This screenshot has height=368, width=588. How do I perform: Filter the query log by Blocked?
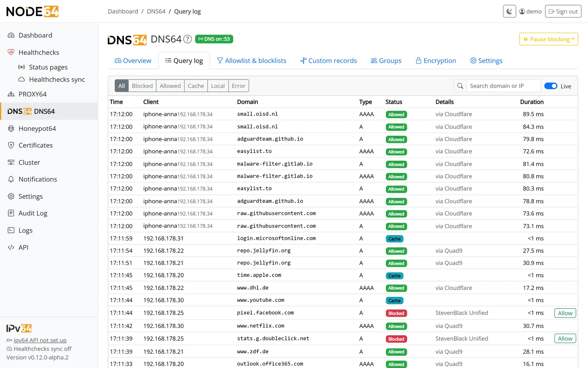(142, 86)
